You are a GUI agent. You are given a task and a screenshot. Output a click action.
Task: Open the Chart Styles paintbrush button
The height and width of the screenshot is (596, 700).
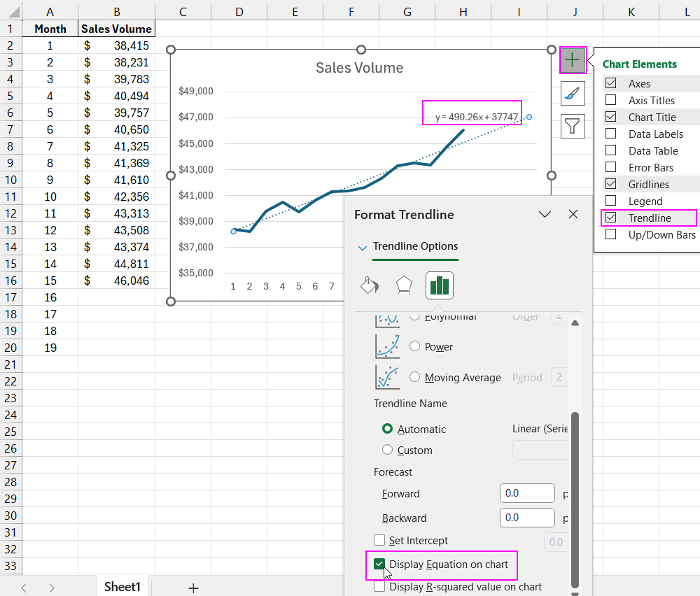tap(573, 93)
